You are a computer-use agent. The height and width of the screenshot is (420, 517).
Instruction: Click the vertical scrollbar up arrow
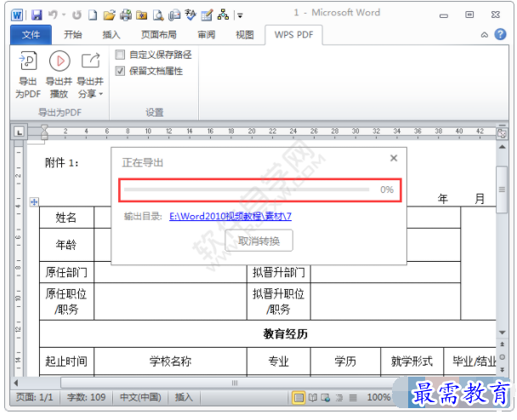503,147
